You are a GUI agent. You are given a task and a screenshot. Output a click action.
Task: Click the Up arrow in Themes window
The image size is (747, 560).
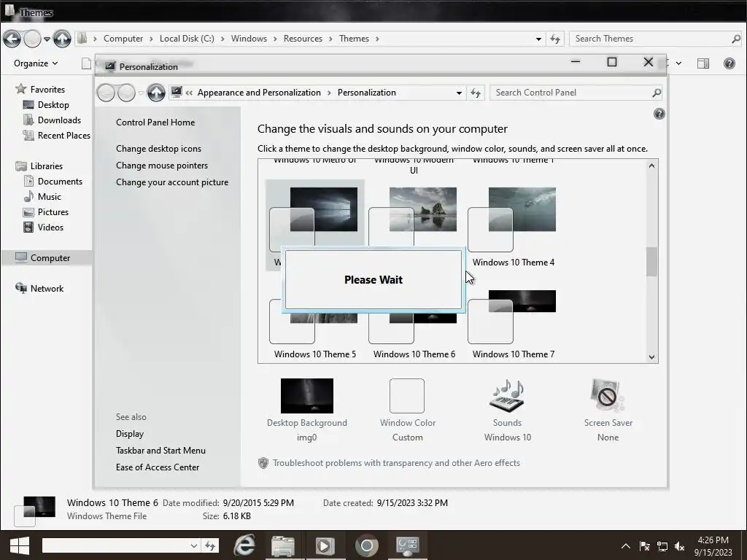click(62, 39)
